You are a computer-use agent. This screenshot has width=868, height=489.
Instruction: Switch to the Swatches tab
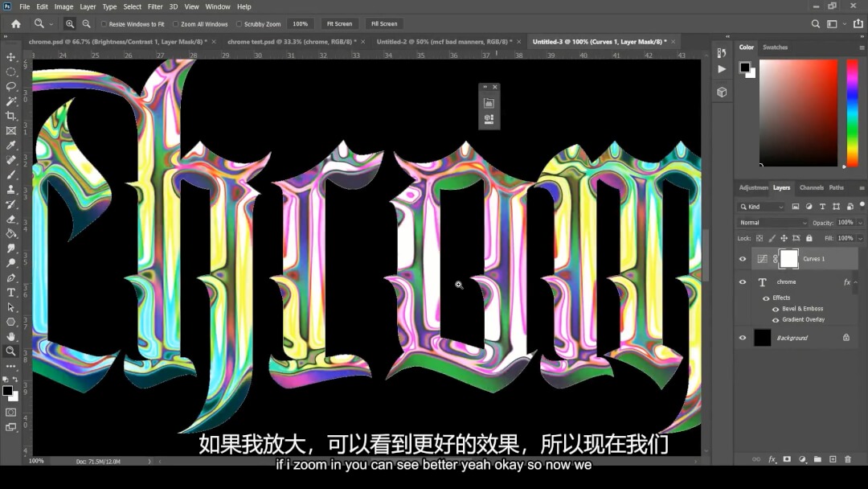pyautogui.click(x=775, y=47)
